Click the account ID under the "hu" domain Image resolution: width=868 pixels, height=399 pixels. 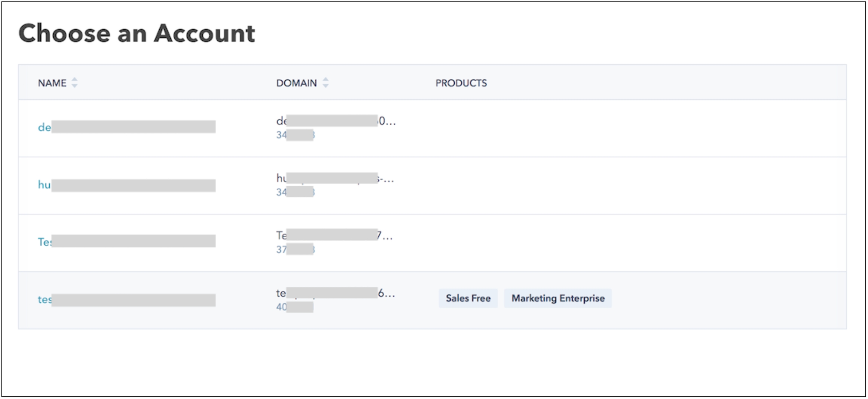click(x=295, y=192)
